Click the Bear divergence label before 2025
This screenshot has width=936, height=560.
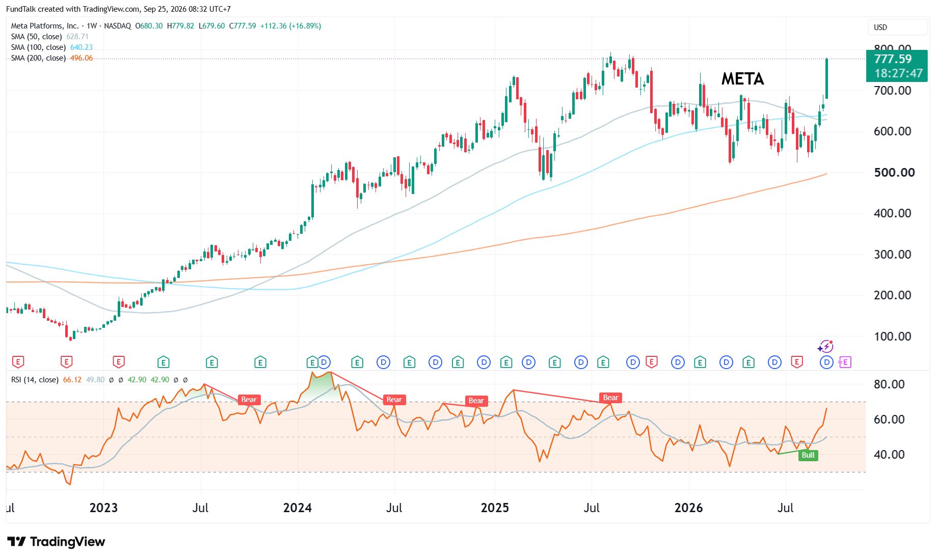click(x=476, y=401)
